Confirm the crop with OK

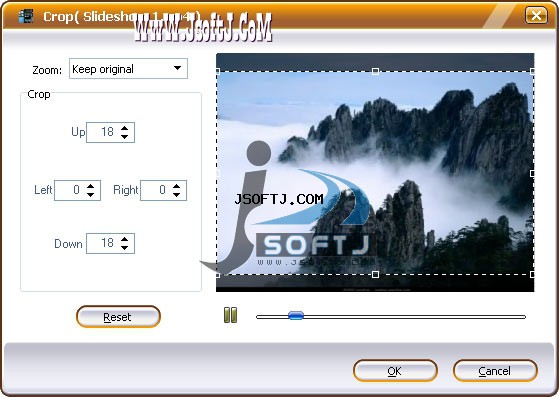[x=395, y=371]
